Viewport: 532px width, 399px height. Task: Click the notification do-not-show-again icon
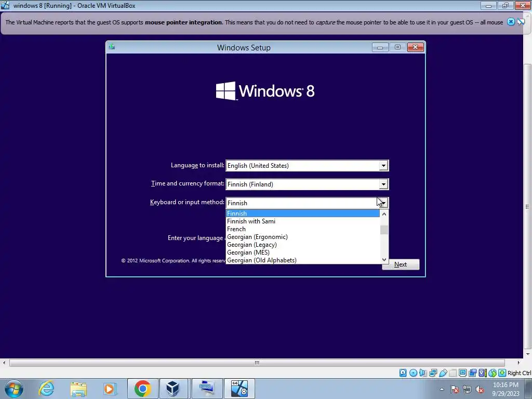pyautogui.click(x=521, y=22)
